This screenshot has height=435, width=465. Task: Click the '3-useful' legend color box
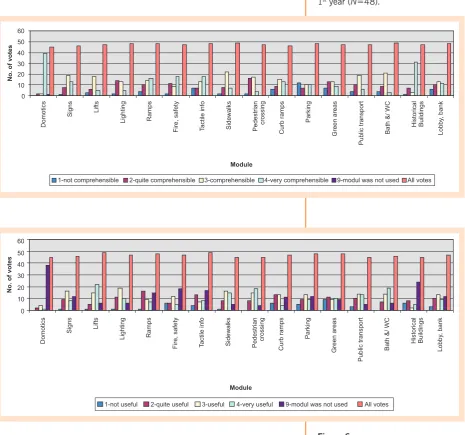[x=198, y=404]
